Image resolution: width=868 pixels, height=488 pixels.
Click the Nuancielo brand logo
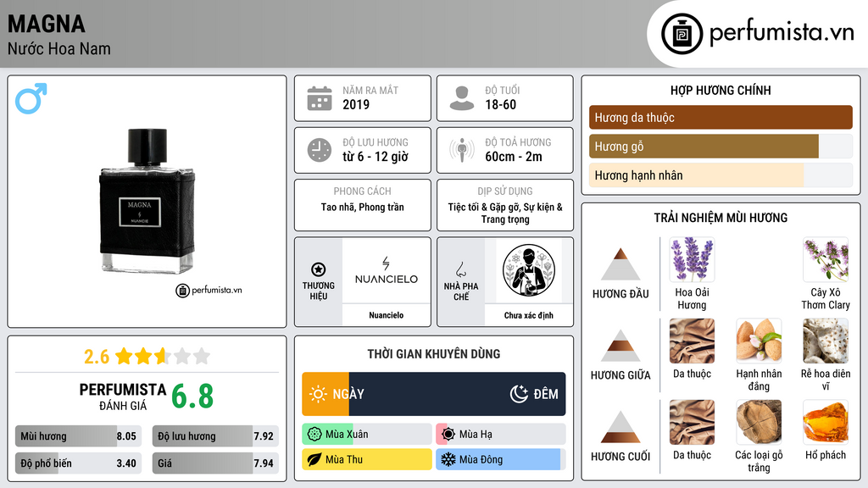(387, 270)
